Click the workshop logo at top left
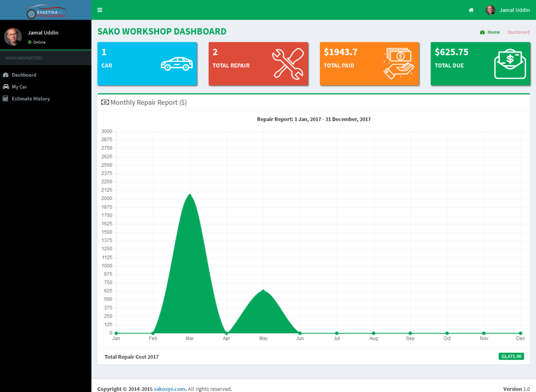Viewport: 536px width, 392px height. click(46, 10)
